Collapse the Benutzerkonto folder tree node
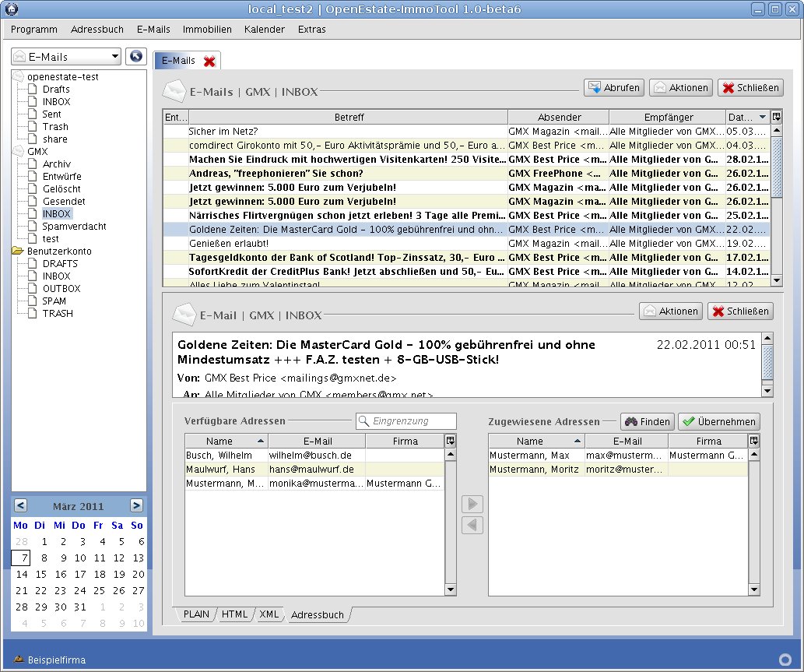The image size is (804, 672). click(x=17, y=252)
